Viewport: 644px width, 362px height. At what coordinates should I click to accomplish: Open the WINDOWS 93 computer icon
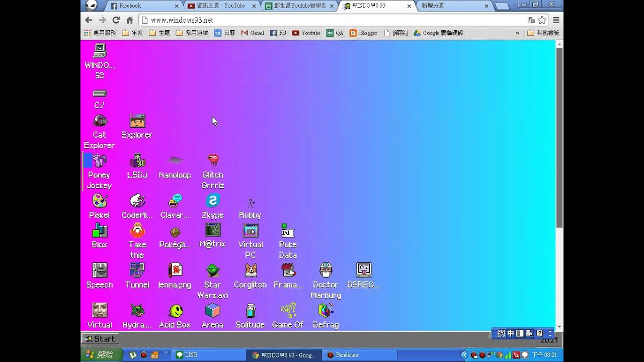100,51
